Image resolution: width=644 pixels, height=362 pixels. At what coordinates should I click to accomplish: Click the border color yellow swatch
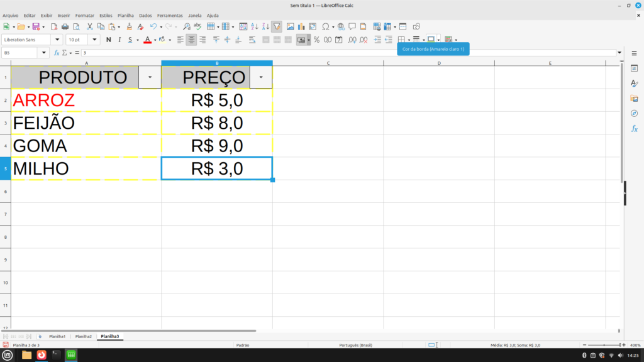click(431, 40)
